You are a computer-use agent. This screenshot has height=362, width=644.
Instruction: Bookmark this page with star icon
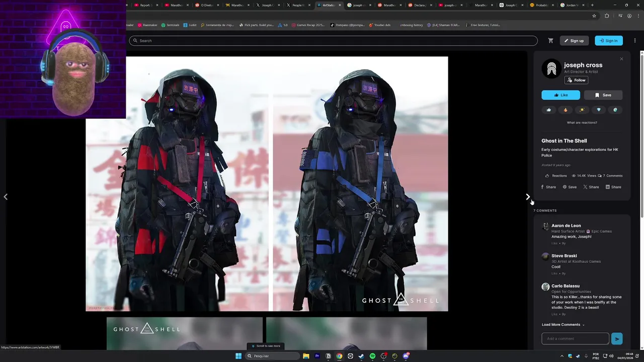(594, 16)
